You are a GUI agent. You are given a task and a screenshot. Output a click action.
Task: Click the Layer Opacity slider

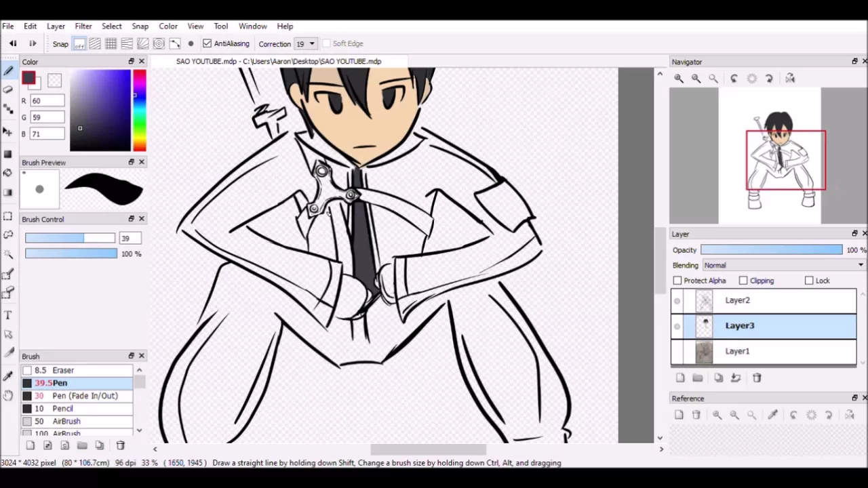click(x=771, y=250)
